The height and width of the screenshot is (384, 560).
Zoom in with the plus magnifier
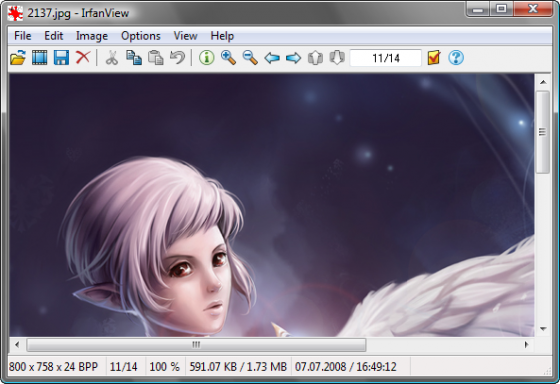228,58
